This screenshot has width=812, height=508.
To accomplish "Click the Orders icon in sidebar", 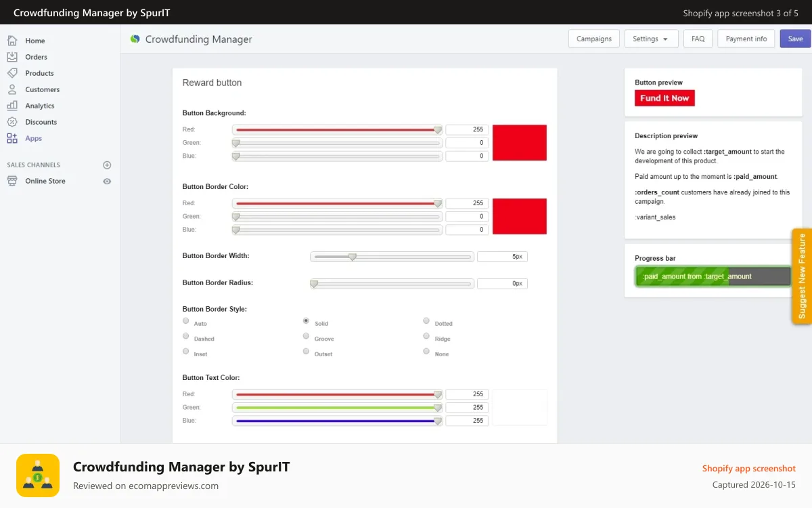I will click(12, 57).
